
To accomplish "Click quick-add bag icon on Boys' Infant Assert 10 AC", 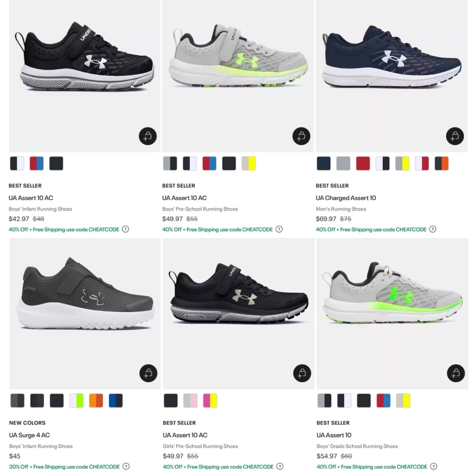I will tap(148, 136).
